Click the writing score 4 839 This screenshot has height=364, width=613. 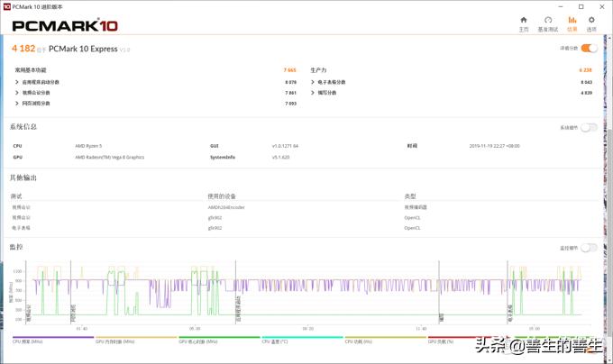coord(587,93)
